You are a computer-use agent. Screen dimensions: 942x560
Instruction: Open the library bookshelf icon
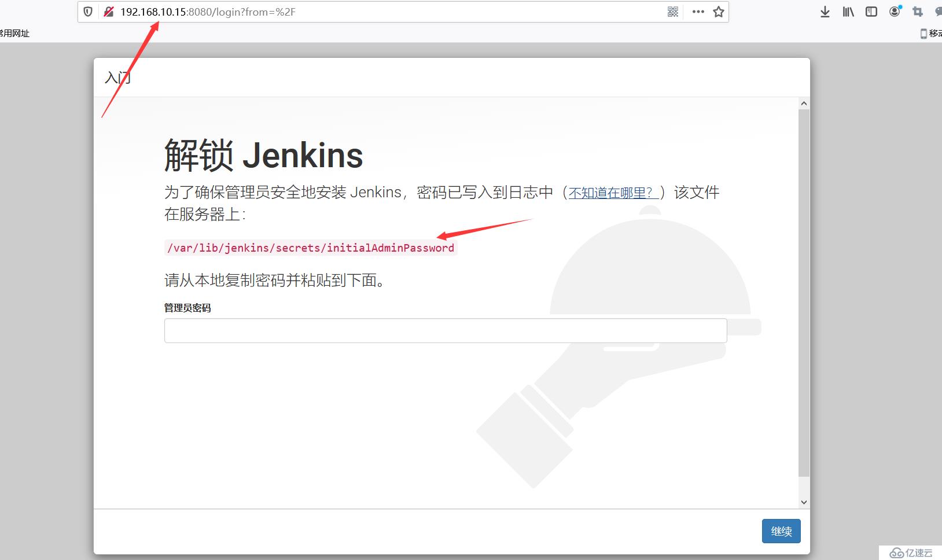tap(848, 12)
